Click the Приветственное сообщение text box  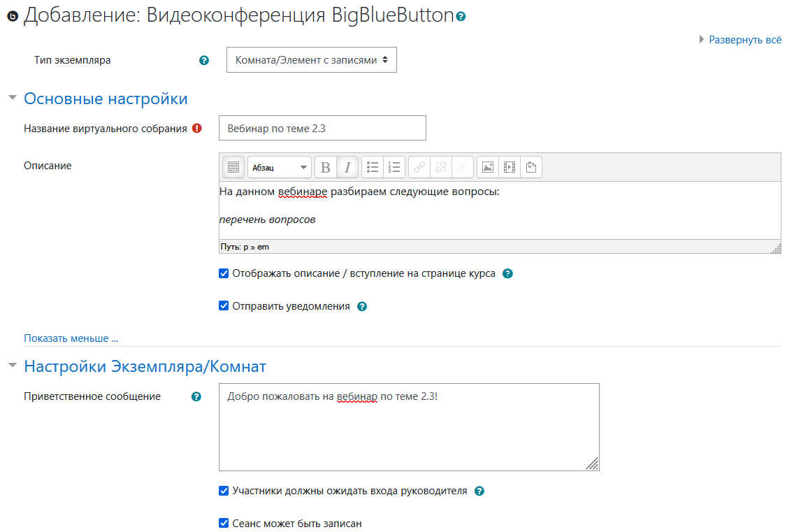click(409, 427)
